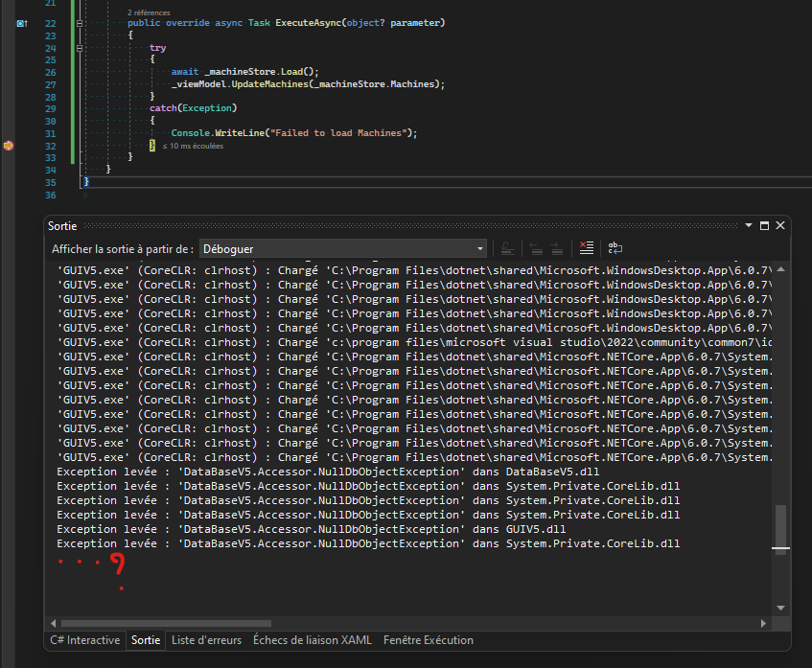812x668 pixels.
Task: Clear all output with the Clear All icon
Action: pos(588,249)
